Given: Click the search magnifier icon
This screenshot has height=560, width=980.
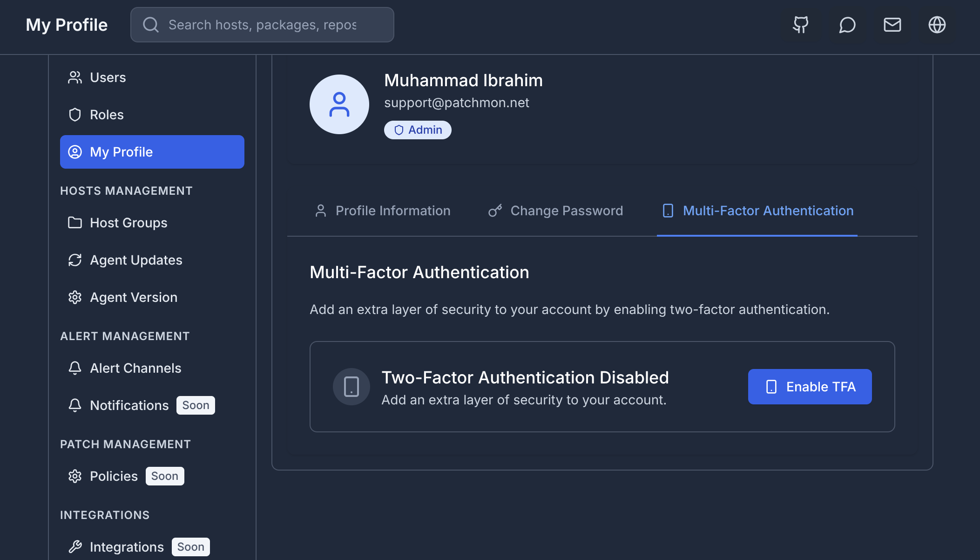Looking at the screenshot, I should click(150, 25).
